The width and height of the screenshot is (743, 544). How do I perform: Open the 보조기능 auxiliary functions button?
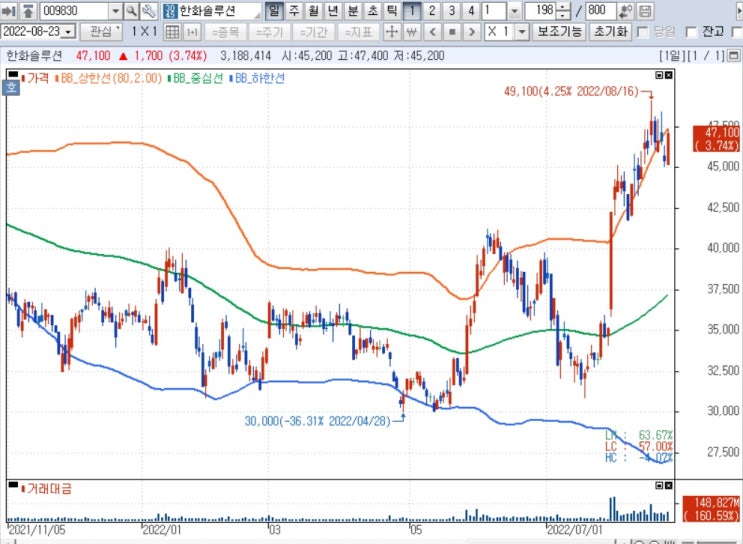click(x=559, y=32)
